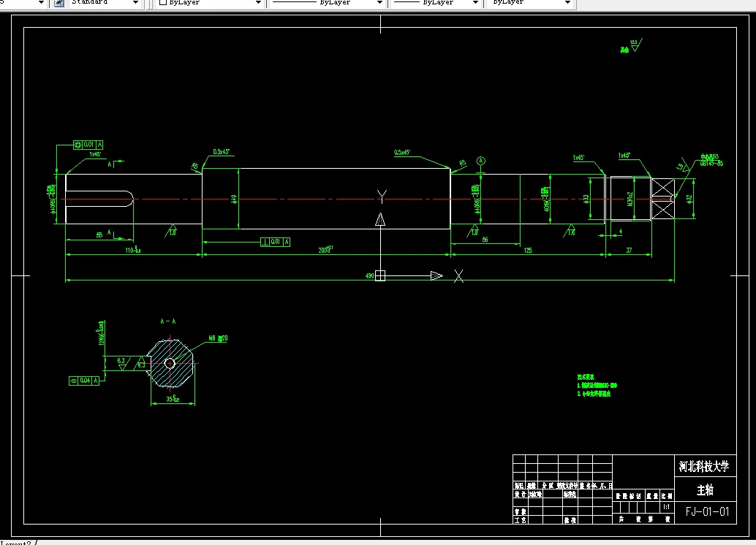Select the 技术要求 technical notes heading
This screenshot has height=545, width=756.
586,377
